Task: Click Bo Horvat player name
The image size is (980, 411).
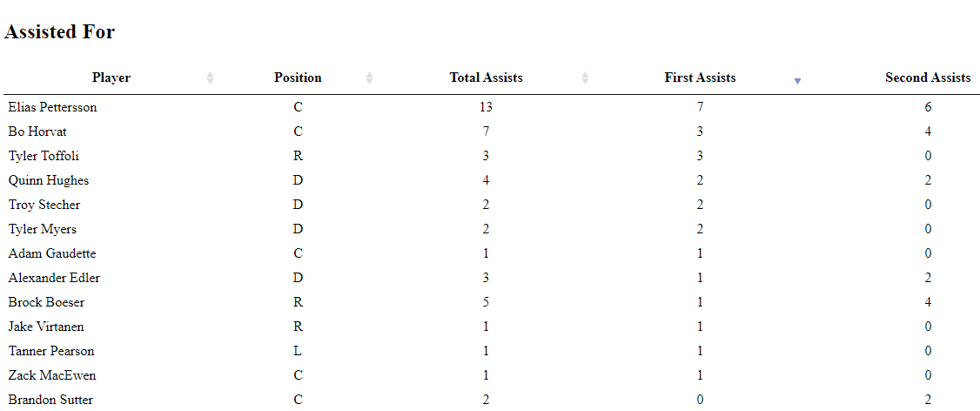Action: tap(37, 131)
